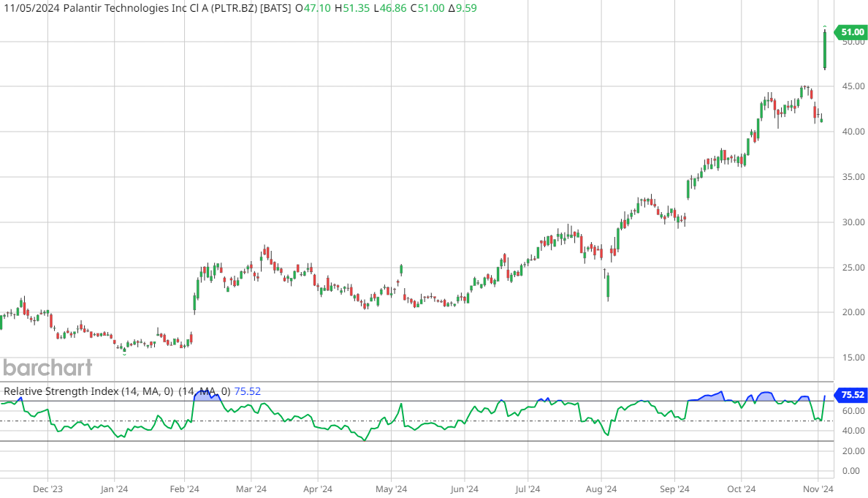Image resolution: width=868 pixels, height=498 pixels.
Task: Click the 25.00 price axis label
Action: click(853, 268)
